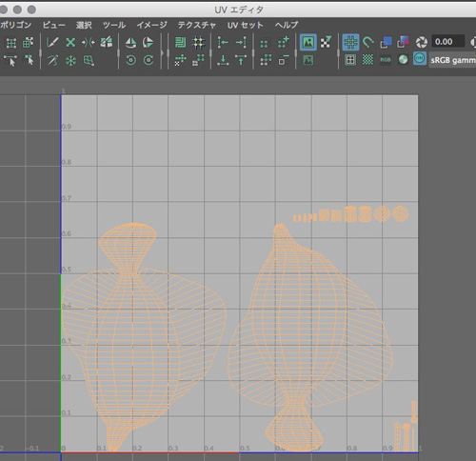Click the add selected to isolate set icon
Image resolution: width=476 pixels, height=461 pixels.
[x=284, y=42]
